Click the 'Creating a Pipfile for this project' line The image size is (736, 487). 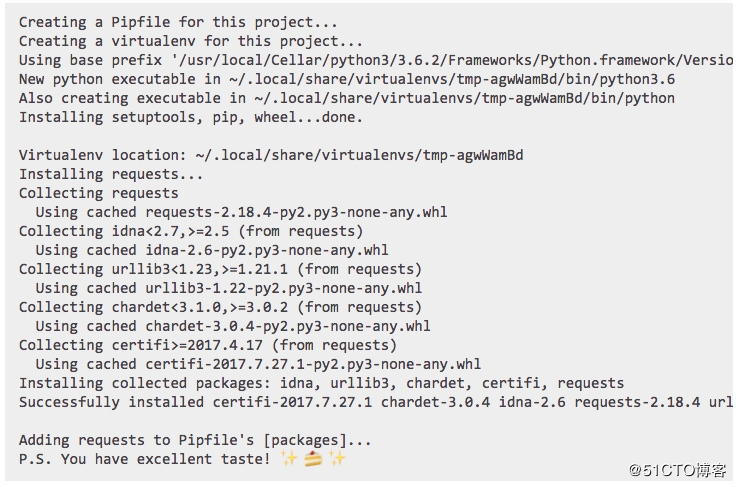178,22
